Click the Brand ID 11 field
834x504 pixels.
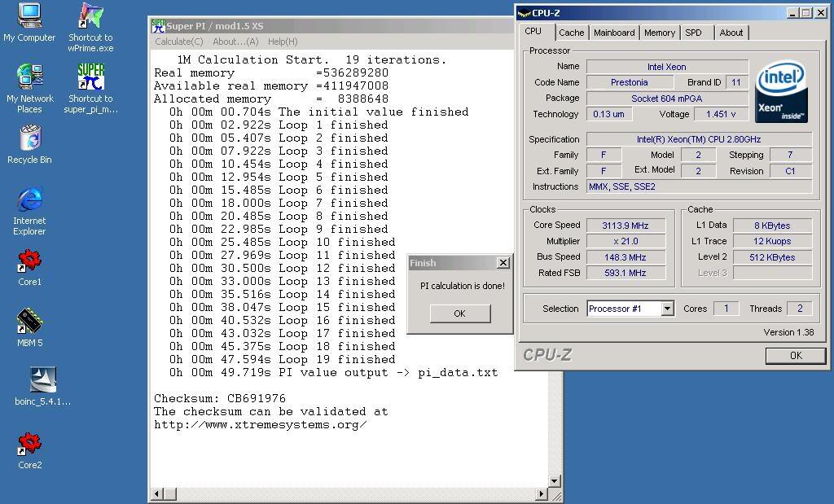tap(736, 82)
